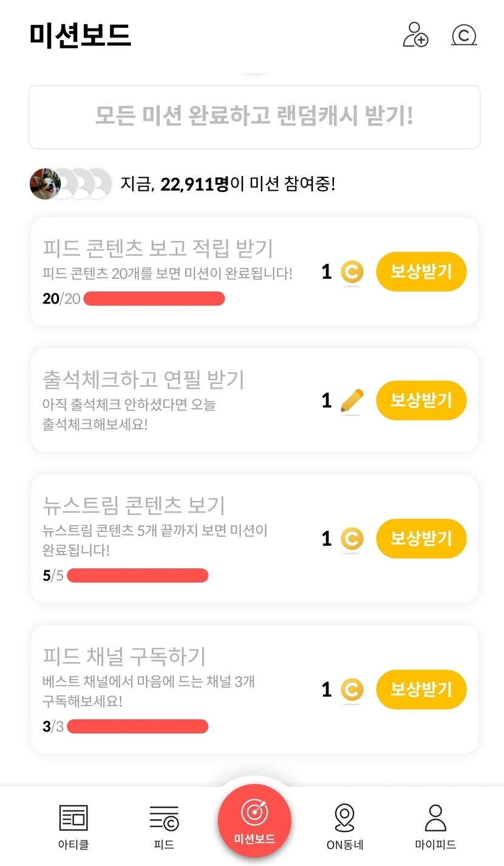Open the 출석체크하고 연필 받기 mission title
This screenshot has width=504, height=866.
[144, 380]
